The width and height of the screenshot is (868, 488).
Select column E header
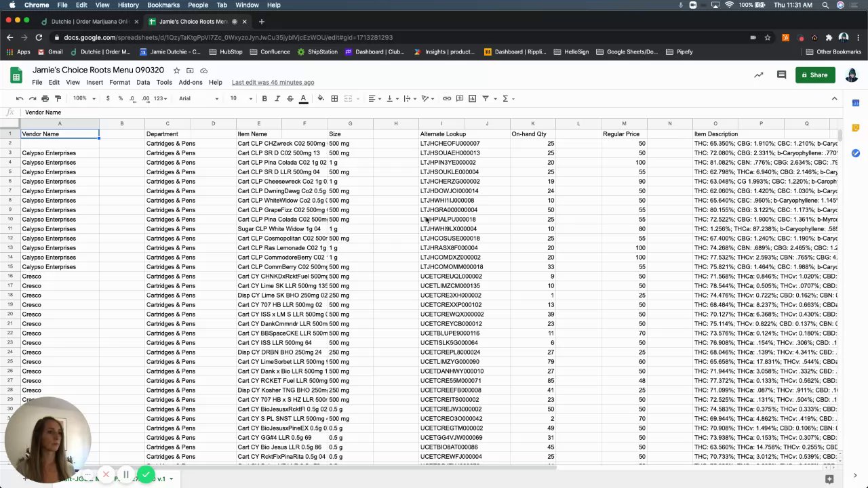coord(258,123)
